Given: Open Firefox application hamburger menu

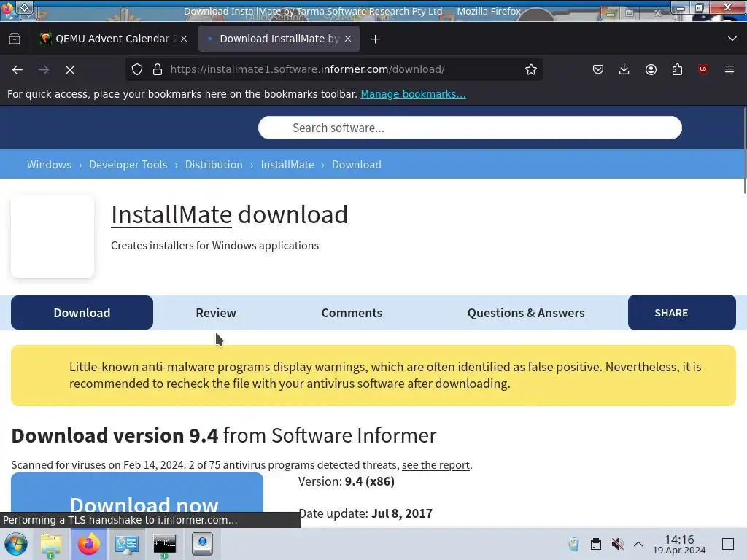Looking at the screenshot, I should pyautogui.click(x=729, y=69).
